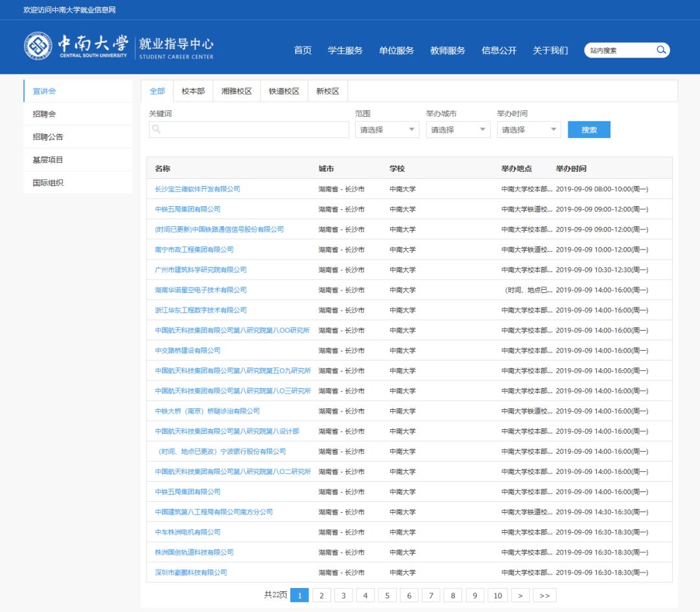This screenshot has height=612, width=700.
Task: Click the blue 搜索 button
Action: 589,130
